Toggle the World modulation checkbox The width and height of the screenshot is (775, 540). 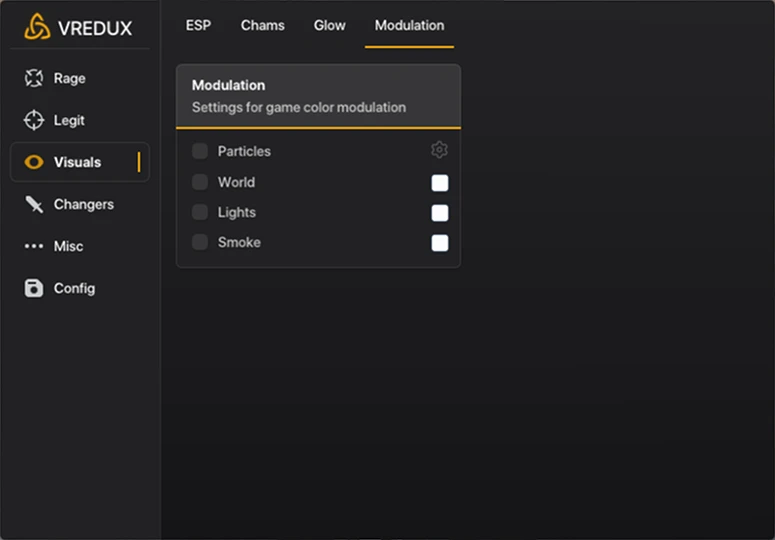[x=200, y=182]
